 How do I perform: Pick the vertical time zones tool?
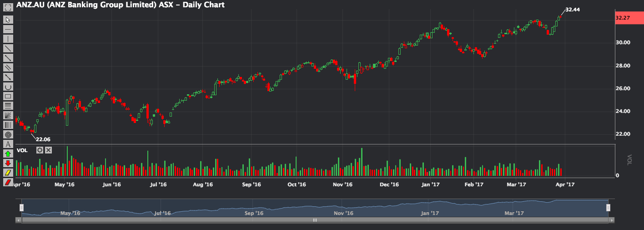pos(8,125)
